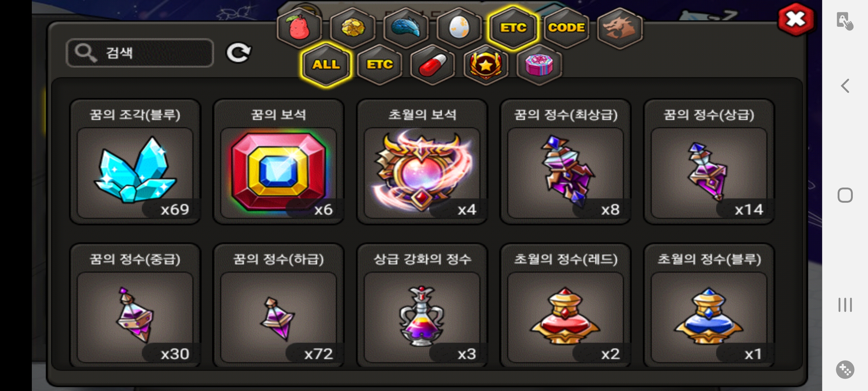The width and height of the screenshot is (868, 391).
Task: Click the refresh arrow next to search
Action: point(238,53)
